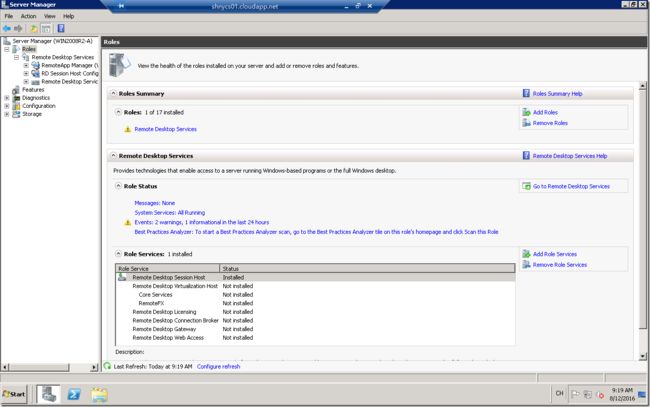Open Windows Explorer from the taskbar
This screenshot has height=407, width=650.
pyautogui.click(x=99, y=394)
